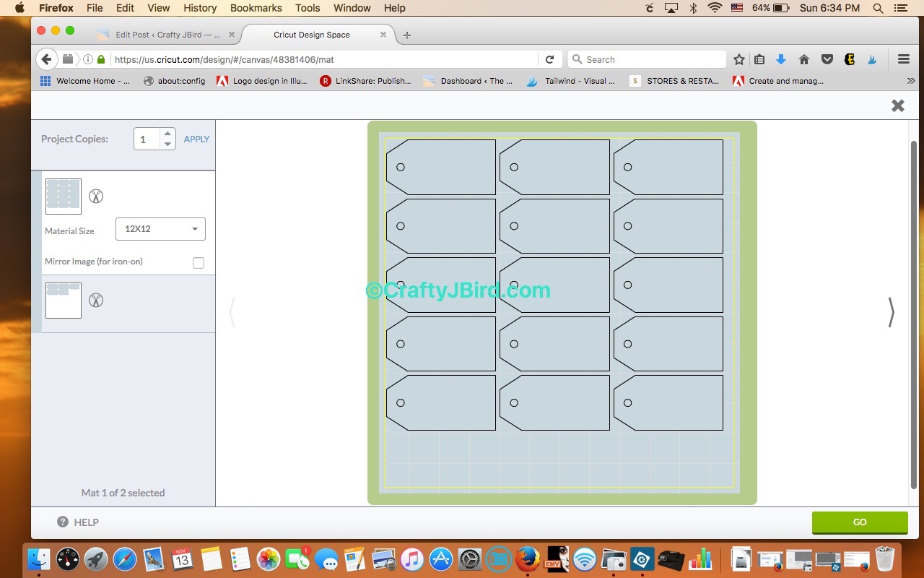924x578 pixels.
Task: Increase Project Copies with up stepper
Action: [x=167, y=134]
